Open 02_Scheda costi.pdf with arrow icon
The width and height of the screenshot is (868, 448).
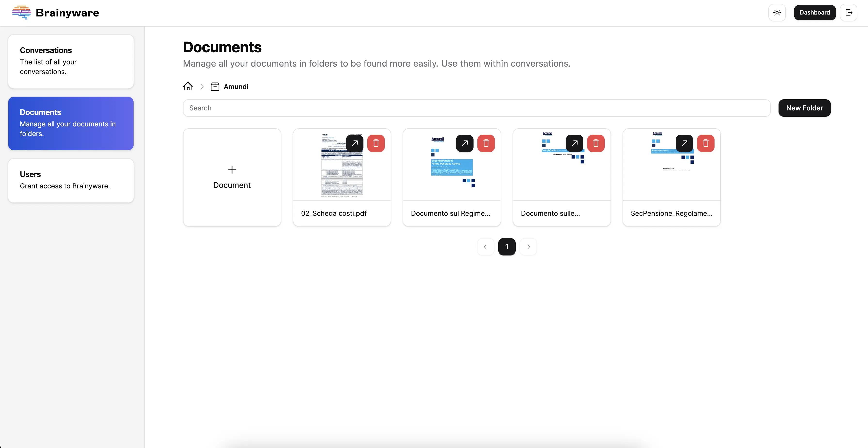click(354, 143)
